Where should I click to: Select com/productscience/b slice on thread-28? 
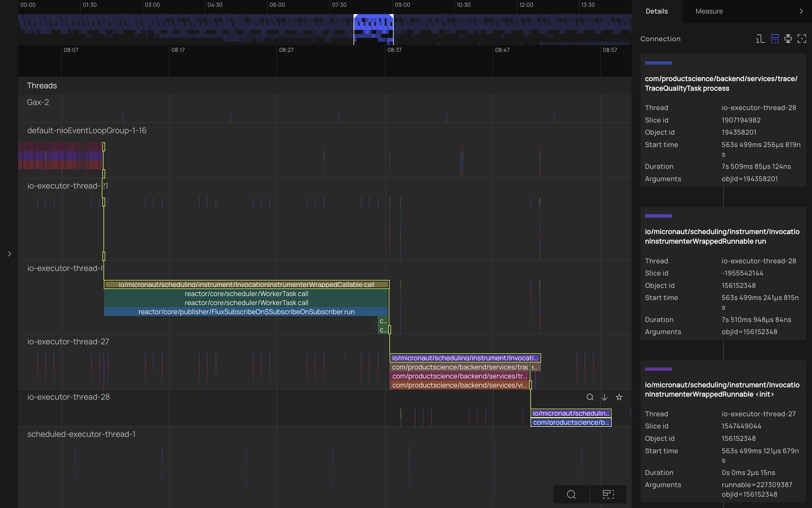pos(571,422)
